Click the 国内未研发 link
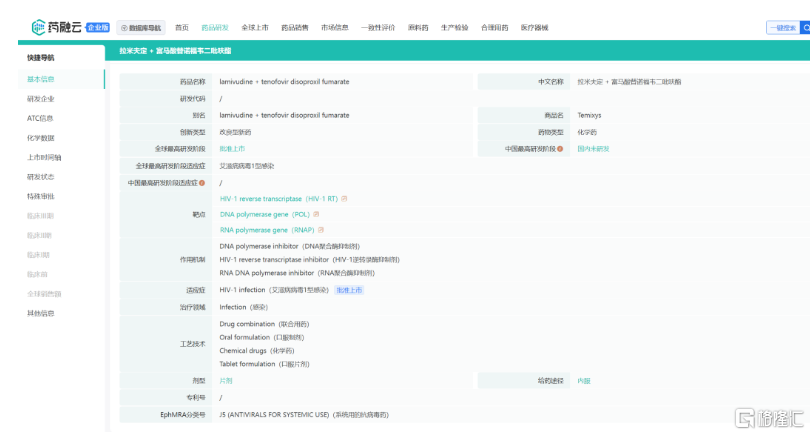The width and height of the screenshot is (810, 435). tap(593, 149)
